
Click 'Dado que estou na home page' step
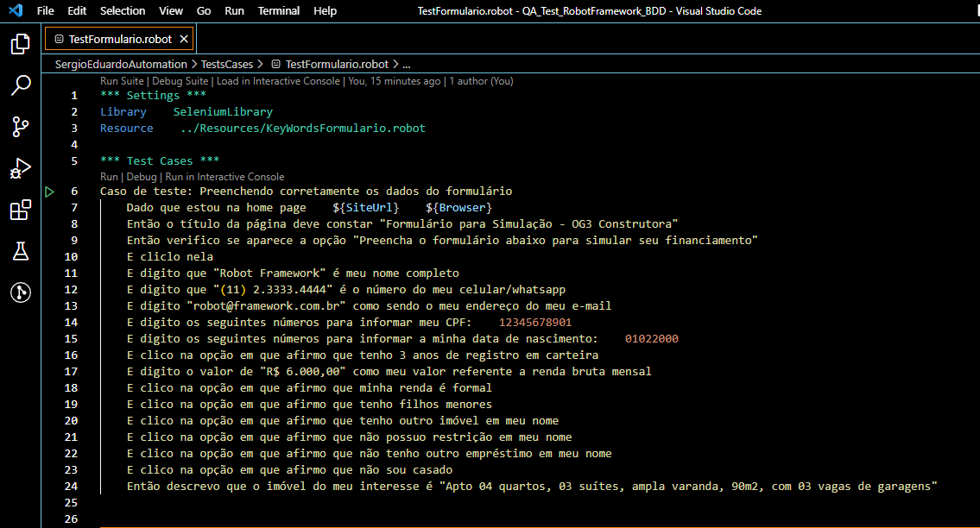coord(216,207)
